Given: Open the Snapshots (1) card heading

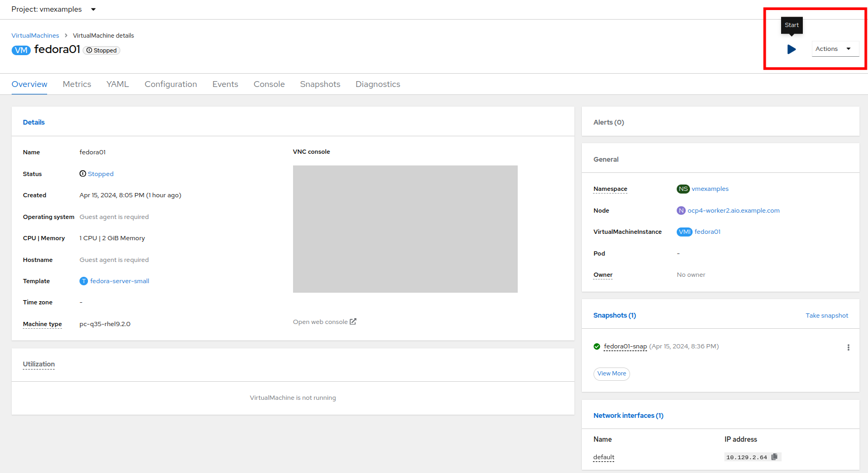Looking at the screenshot, I should click(x=615, y=316).
